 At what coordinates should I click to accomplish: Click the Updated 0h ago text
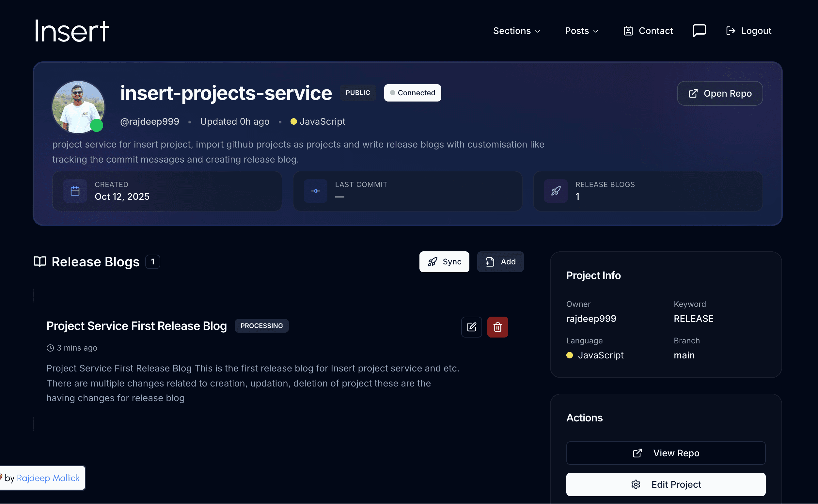click(235, 121)
